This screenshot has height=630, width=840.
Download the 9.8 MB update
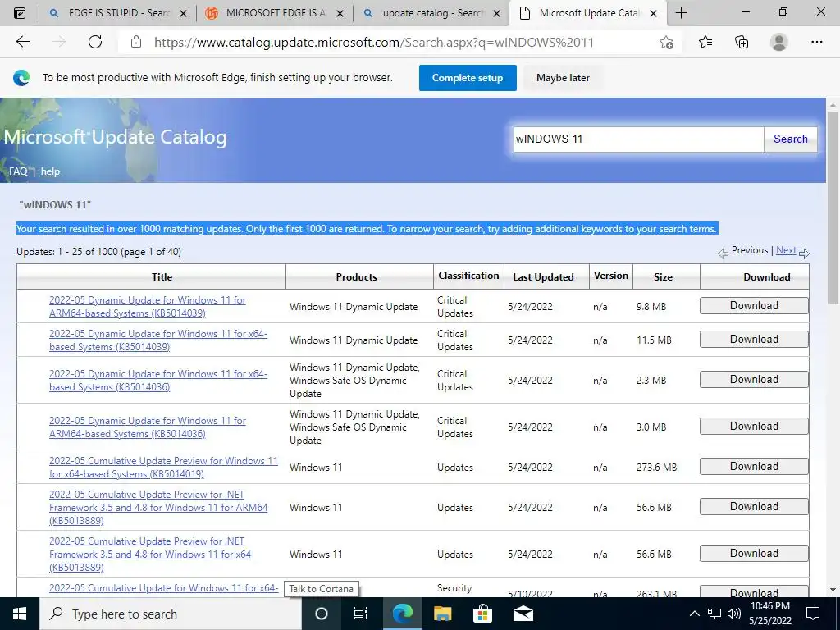point(754,305)
